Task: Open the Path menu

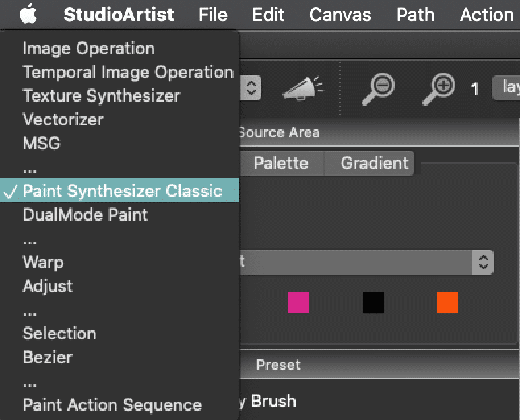Action: (x=416, y=15)
